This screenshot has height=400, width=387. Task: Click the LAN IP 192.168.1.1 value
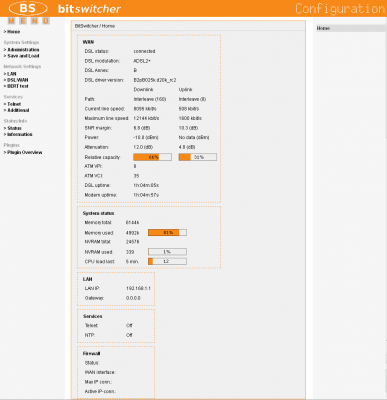(138, 288)
